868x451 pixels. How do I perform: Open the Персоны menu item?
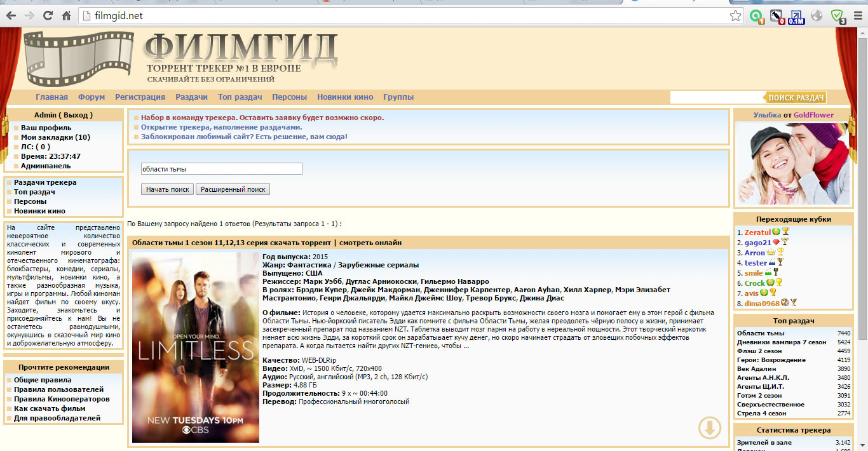click(x=289, y=97)
